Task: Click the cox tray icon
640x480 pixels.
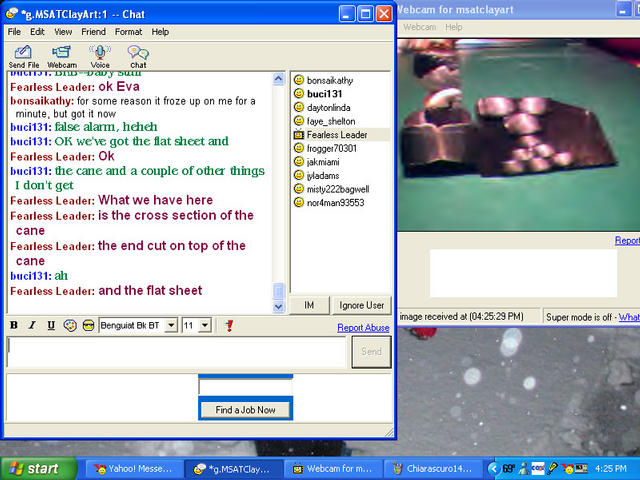Action: [538, 468]
